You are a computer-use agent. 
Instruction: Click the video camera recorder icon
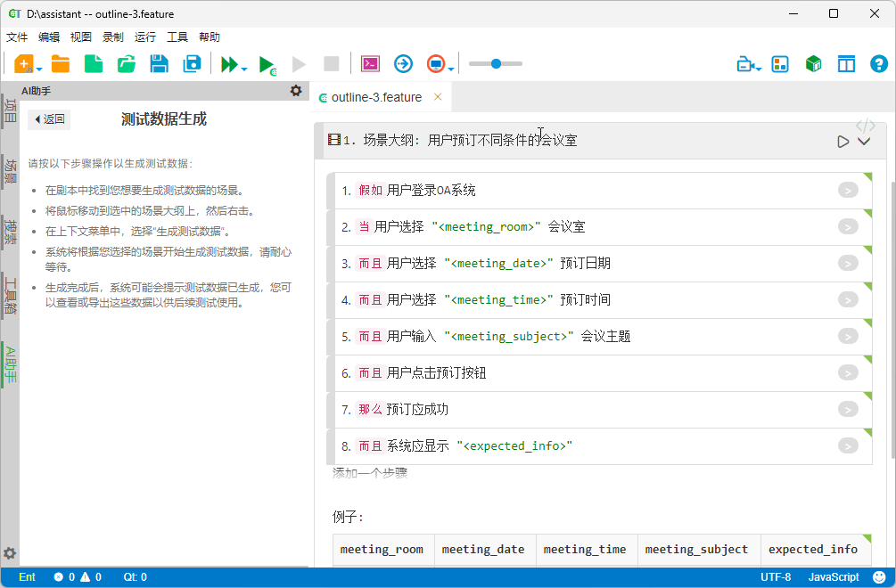pyautogui.click(x=747, y=64)
